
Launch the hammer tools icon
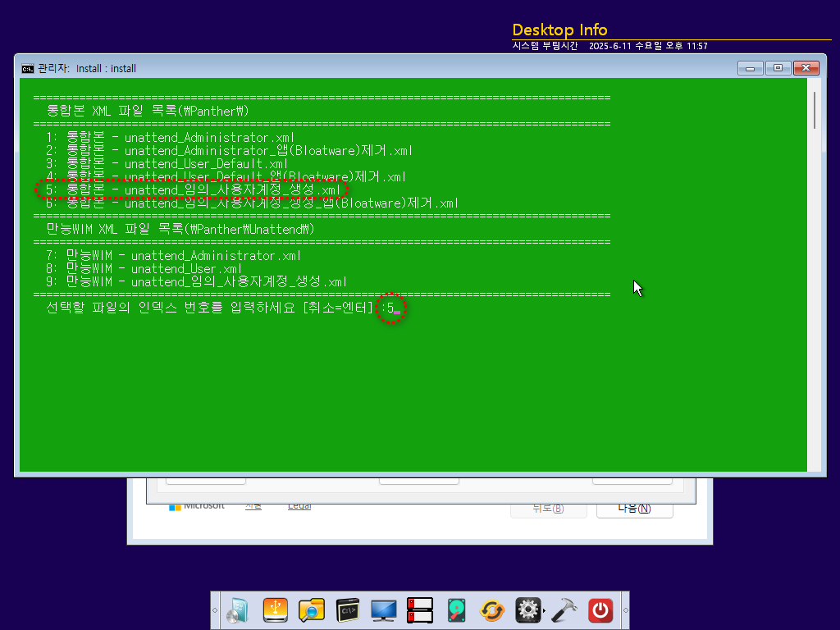[564, 610]
